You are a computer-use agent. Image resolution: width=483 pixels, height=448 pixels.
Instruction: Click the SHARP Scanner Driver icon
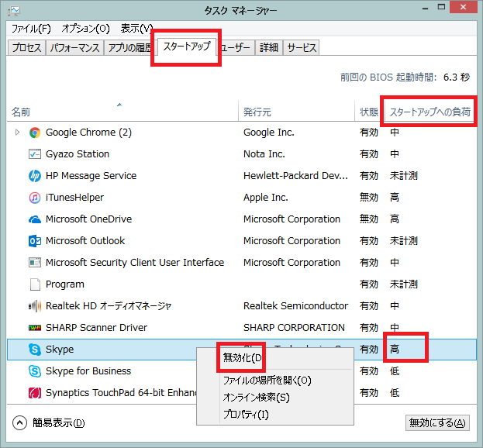tap(35, 328)
